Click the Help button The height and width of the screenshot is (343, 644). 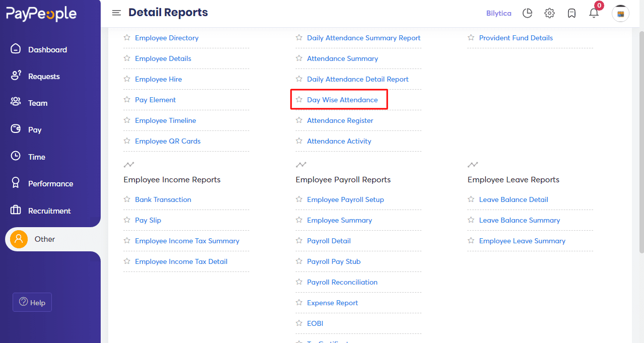point(32,302)
